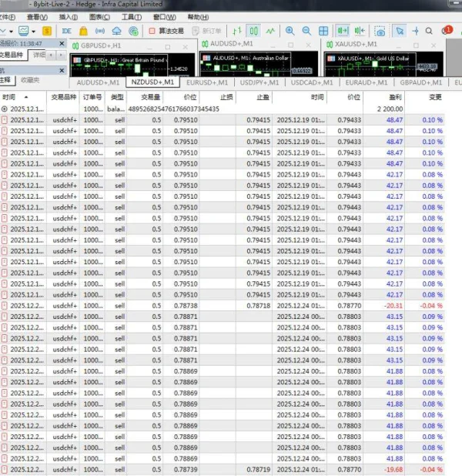Switch to the USDJPY+,M1 chart tab
Image resolution: width=462 pixels, height=476 pixels.
coord(259,82)
